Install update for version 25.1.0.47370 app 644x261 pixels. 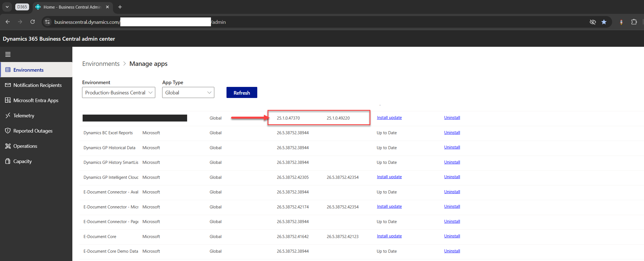coord(389,118)
